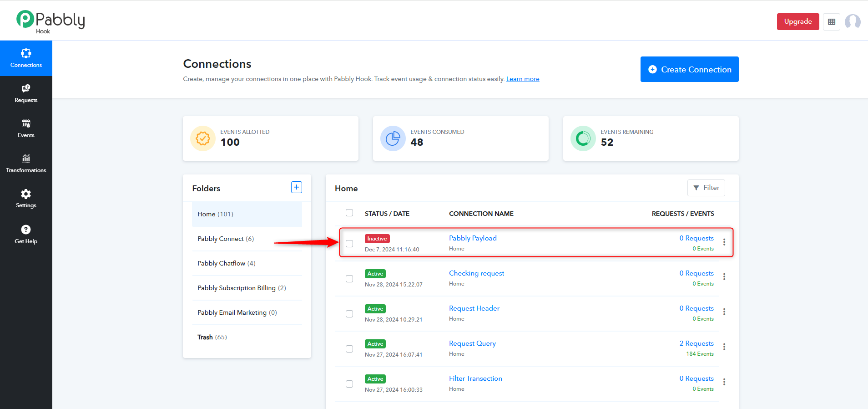868x409 pixels.
Task: Click the Events Allotted badge icon
Action: [x=203, y=138]
